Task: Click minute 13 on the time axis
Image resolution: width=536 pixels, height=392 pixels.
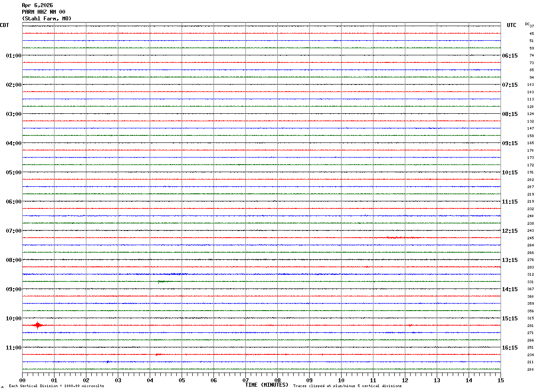Action: coord(437,380)
